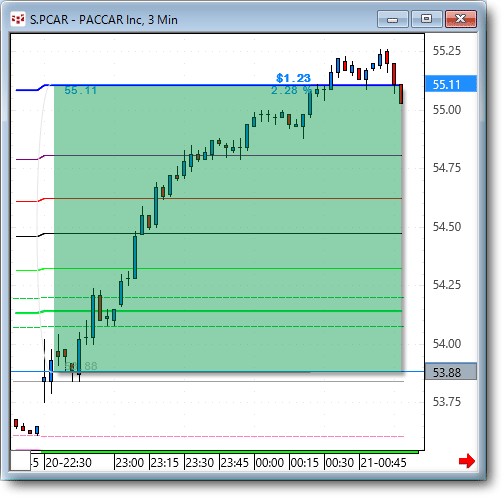The image size is (504, 498).
Task: Click the 21-00:45 time axis label
Action: (383, 463)
